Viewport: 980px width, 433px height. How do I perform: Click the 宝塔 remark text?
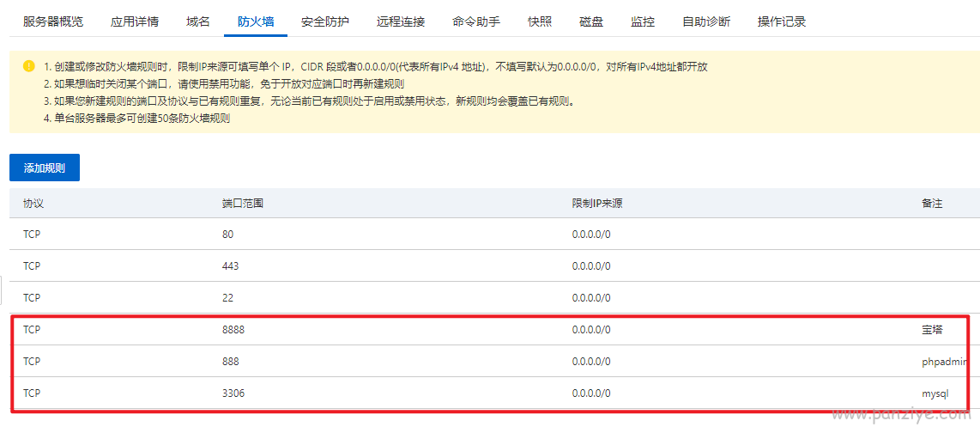tap(932, 329)
